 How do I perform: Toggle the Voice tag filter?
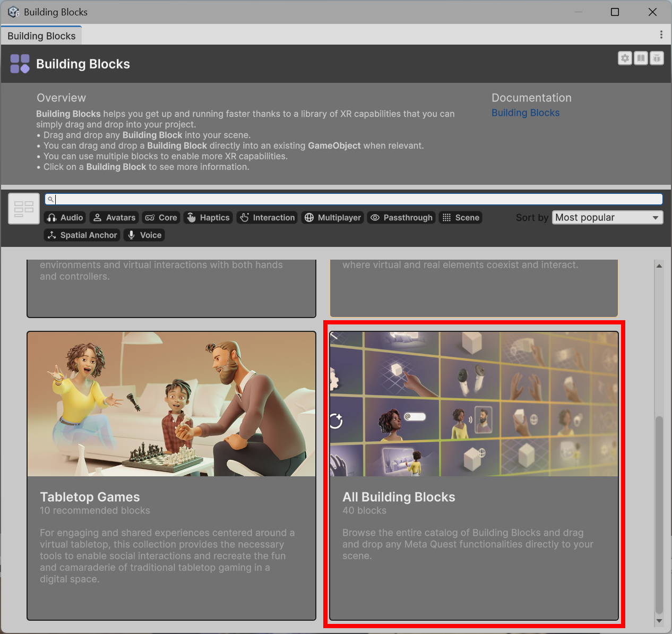pyautogui.click(x=144, y=235)
